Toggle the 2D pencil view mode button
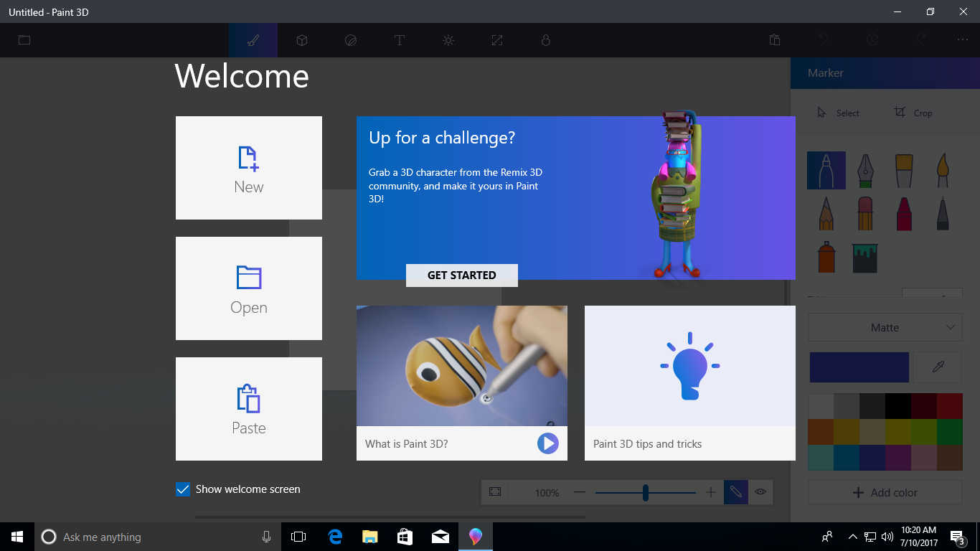 coord(736,492)
